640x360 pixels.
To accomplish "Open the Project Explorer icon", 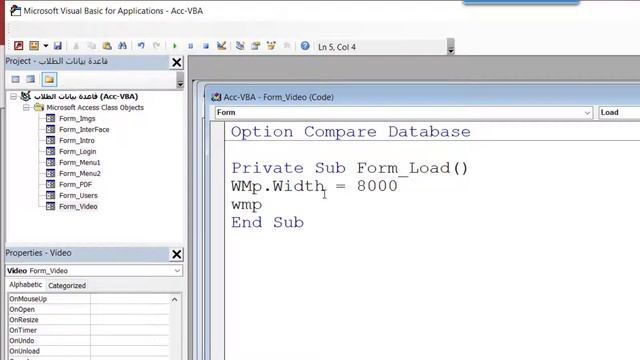I will 240,46.
